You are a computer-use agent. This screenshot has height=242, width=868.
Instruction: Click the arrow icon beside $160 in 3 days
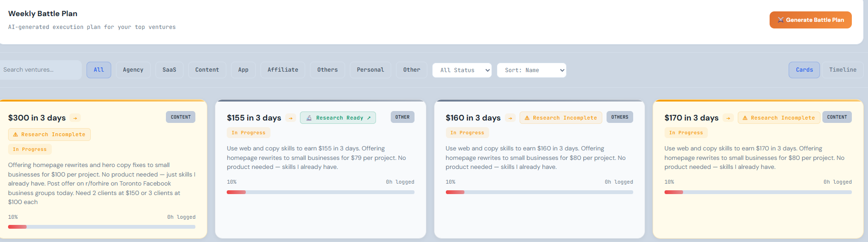(x=510, y=118)
